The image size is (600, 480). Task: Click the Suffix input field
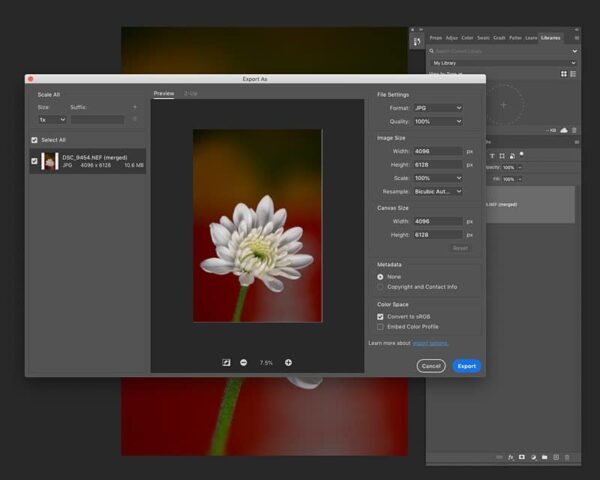98,120
